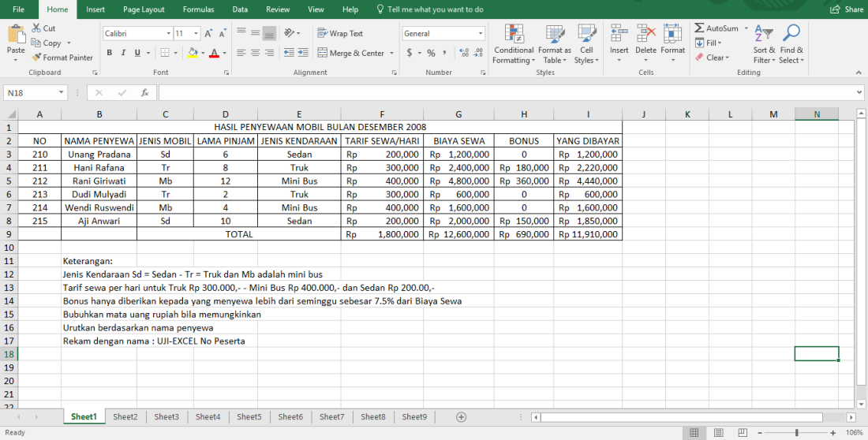Click the zoom slider handle
Image resolution: width=868 pixels, height=440 pixels.
(x=797, y=433)
